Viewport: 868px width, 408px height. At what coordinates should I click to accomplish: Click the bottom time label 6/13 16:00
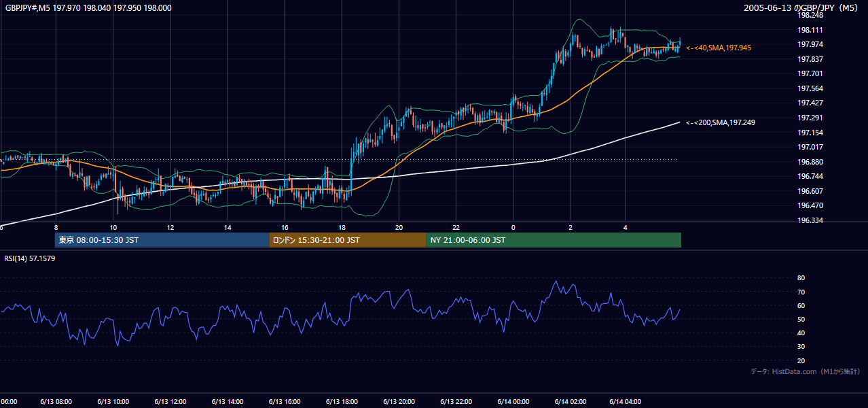pyautogui.click(x=285, y=402)
